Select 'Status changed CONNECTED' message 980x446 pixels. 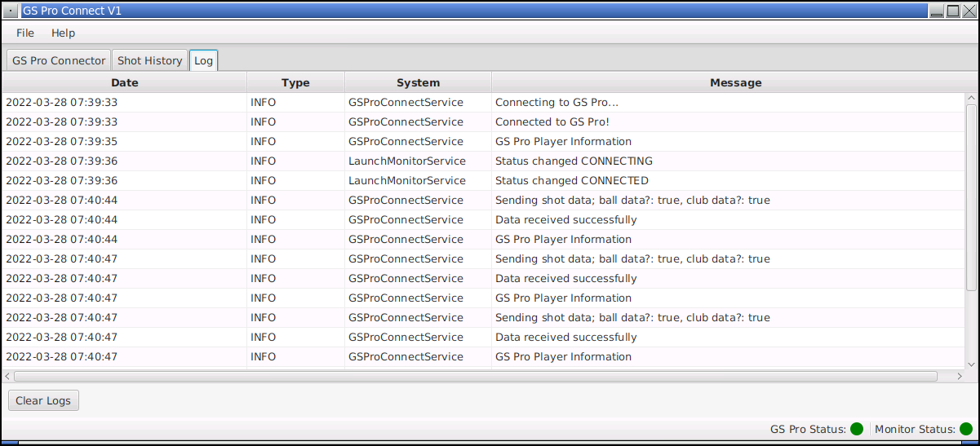tap(572, 181)
